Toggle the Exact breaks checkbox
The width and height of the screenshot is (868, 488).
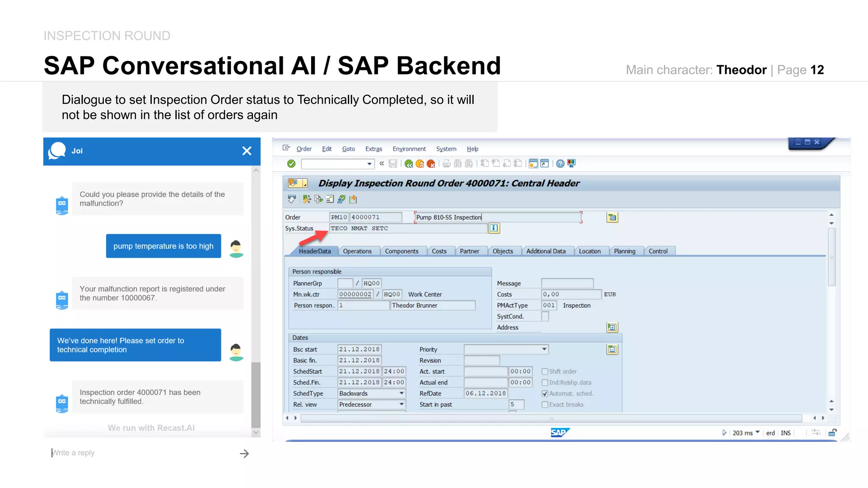(545, 405)
